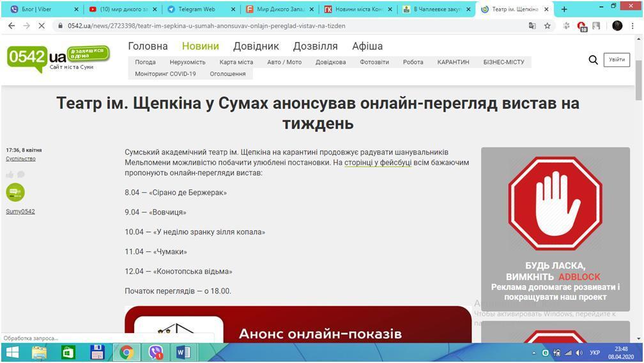Open File Explorer from the taskbar

click(x=40, y=352)
